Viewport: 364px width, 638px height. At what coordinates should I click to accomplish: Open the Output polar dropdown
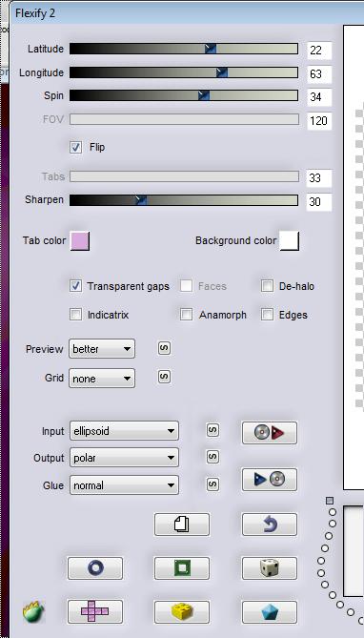(x=124, y=458)
